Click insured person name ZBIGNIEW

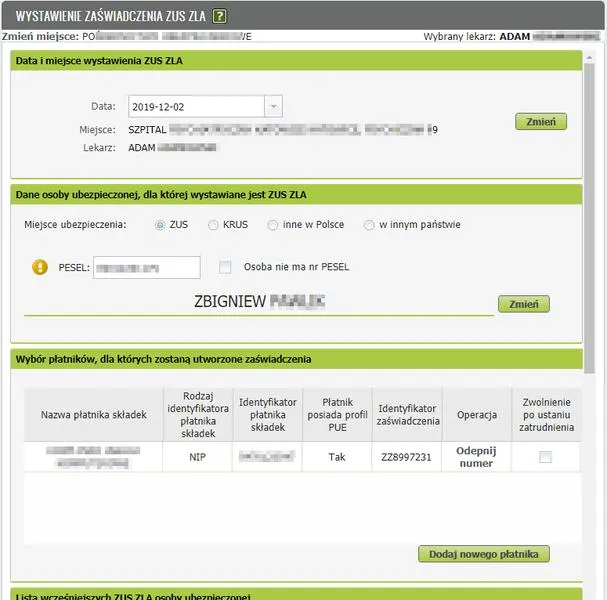click(x=230, y=302)
